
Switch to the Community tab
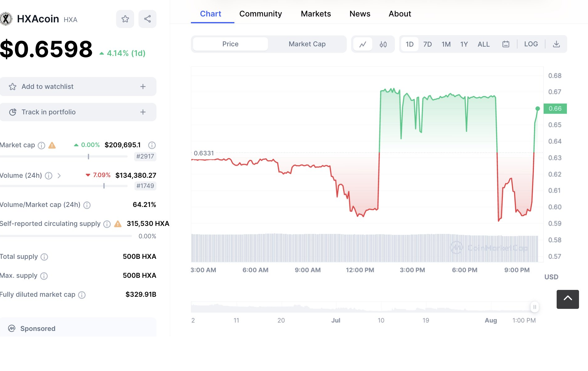click(260, 14)
